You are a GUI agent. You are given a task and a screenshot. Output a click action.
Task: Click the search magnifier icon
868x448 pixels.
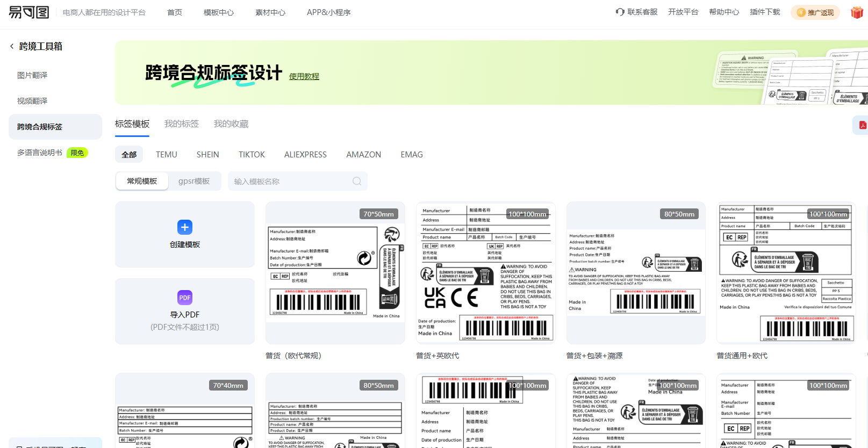357,182
